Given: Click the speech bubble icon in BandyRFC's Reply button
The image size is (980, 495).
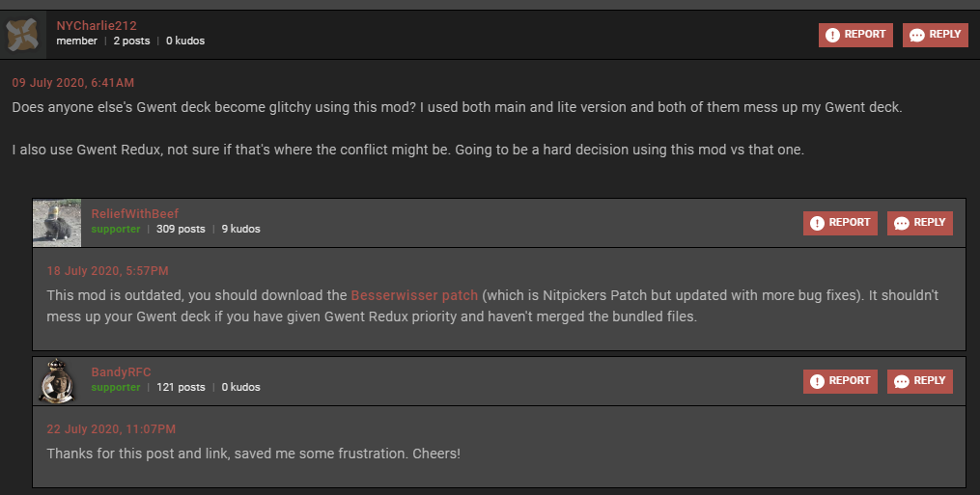Looking at the screenshot, I should tap(901, 382).
